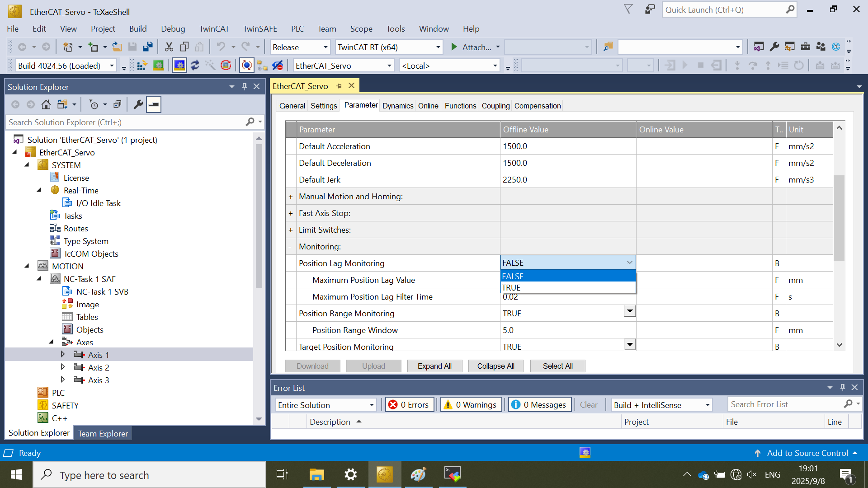Click the Restart TwinCAT Config Mode icon
The image size is (868, 488).
pos(179,66)
